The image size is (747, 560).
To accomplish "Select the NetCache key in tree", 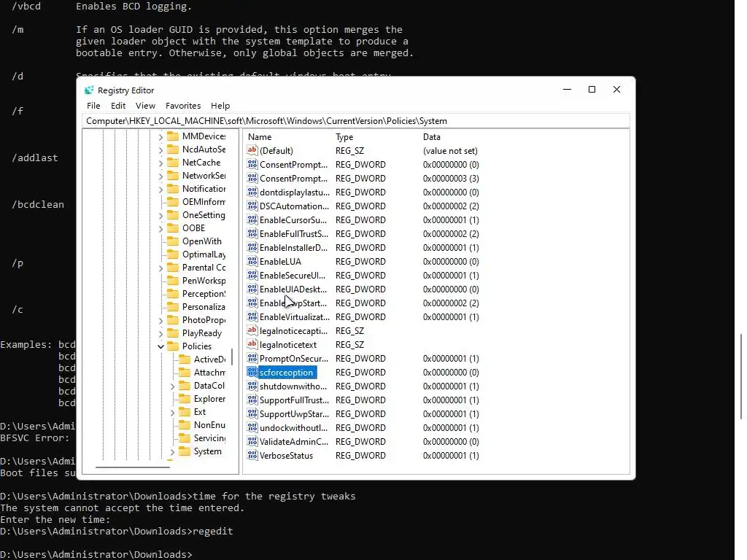I will click(201, 163).
